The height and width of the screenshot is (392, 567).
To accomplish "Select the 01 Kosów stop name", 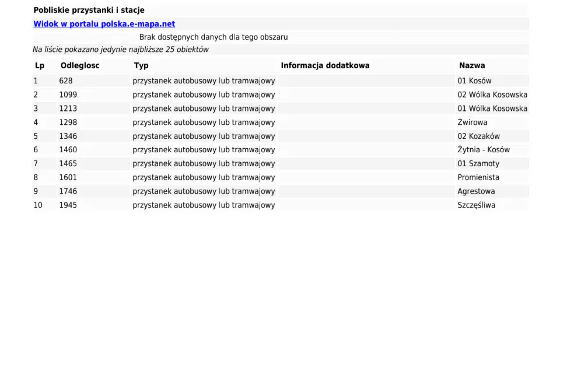I will [474, 81].
